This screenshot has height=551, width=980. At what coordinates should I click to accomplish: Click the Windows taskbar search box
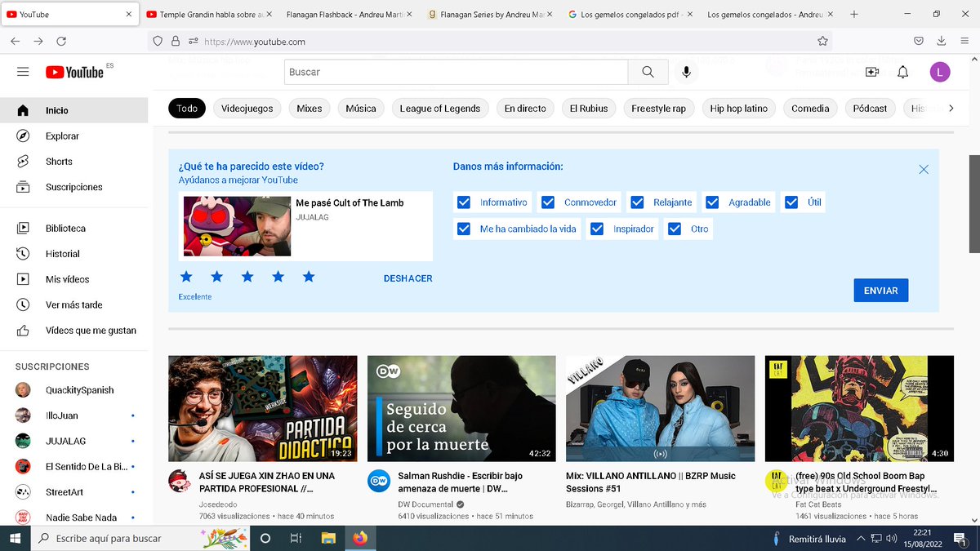[142, 539]
